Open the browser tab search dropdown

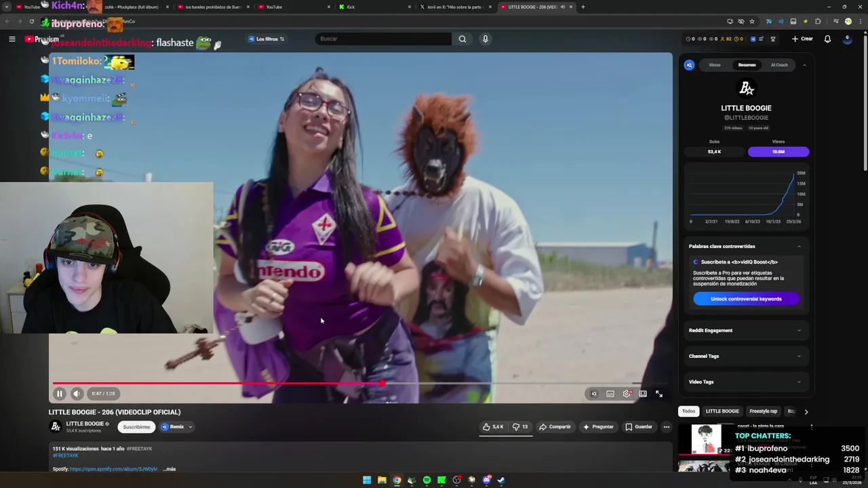point(7,7)
